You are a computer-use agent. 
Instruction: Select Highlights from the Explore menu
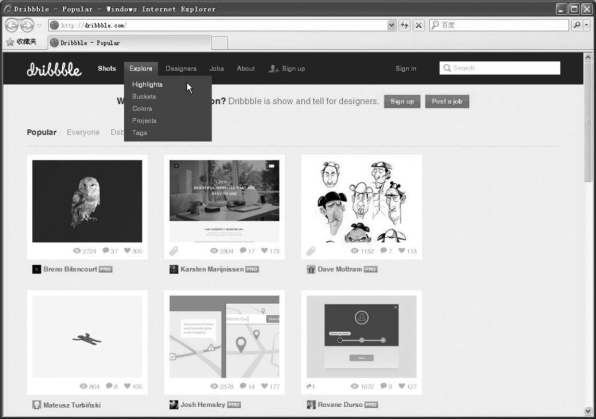(147, 84)
